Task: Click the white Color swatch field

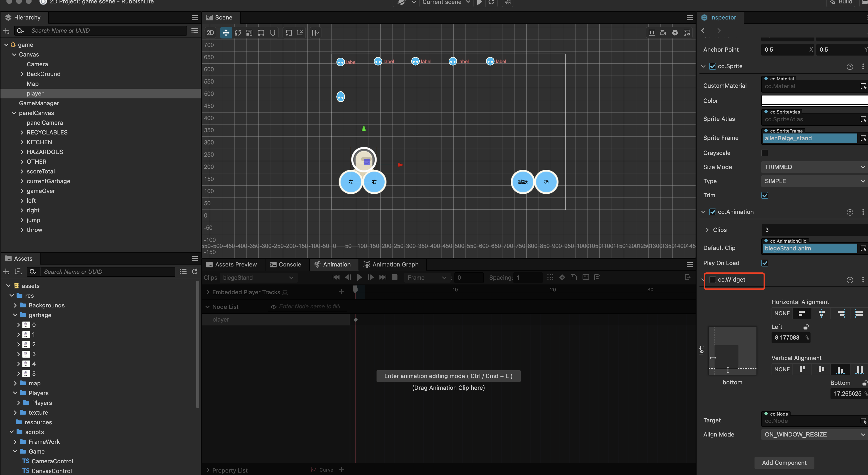Action: click(814, 100)
